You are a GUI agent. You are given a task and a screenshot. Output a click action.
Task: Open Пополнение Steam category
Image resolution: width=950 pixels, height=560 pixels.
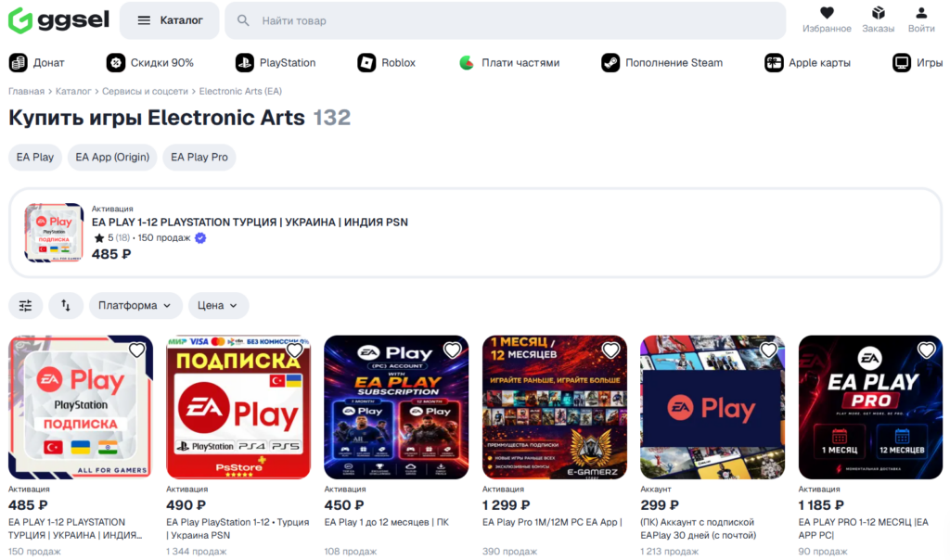(661, 62)
